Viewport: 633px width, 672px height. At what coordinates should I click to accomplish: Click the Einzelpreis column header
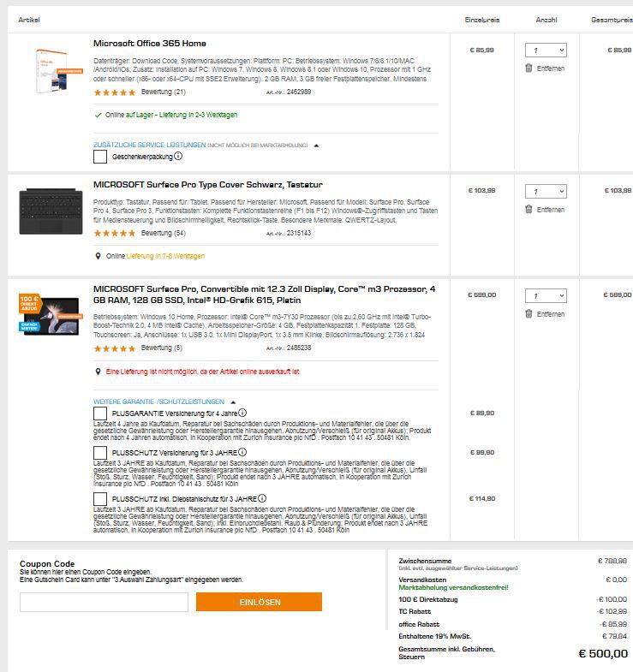click(x=482, y=20)
